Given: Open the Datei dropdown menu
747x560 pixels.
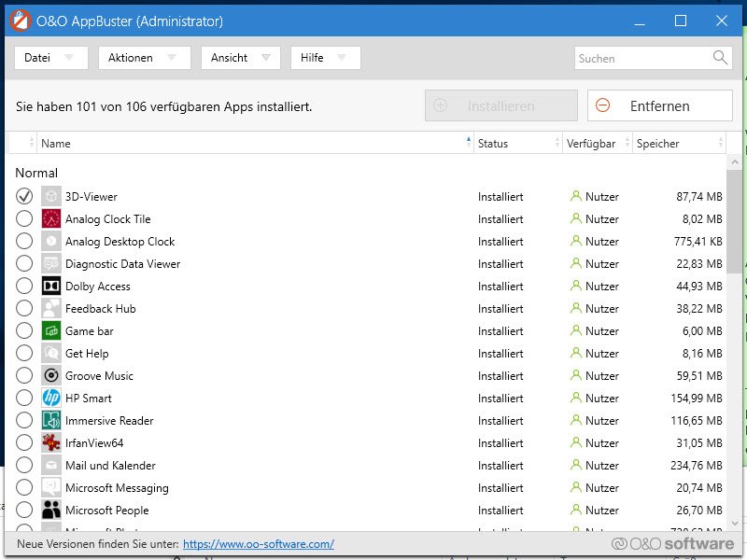Looking at the screenshot, I should coord(50,58).
